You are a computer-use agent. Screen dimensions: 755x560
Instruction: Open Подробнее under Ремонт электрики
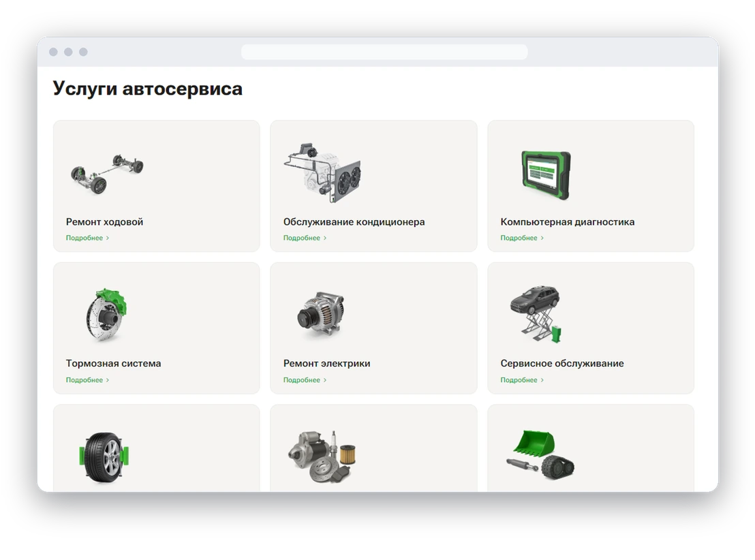[x=305, y=380]
